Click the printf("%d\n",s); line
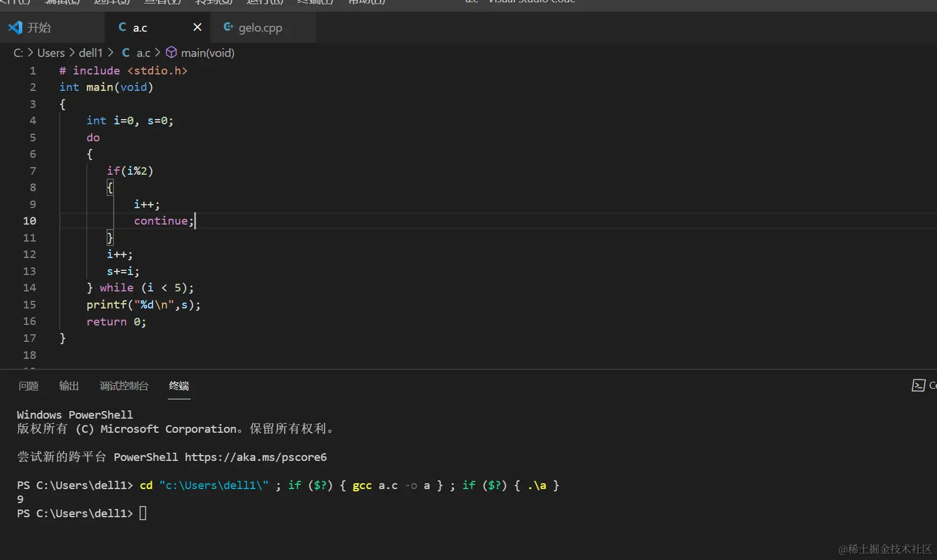The image size is (937, 560). click(144, 304)
